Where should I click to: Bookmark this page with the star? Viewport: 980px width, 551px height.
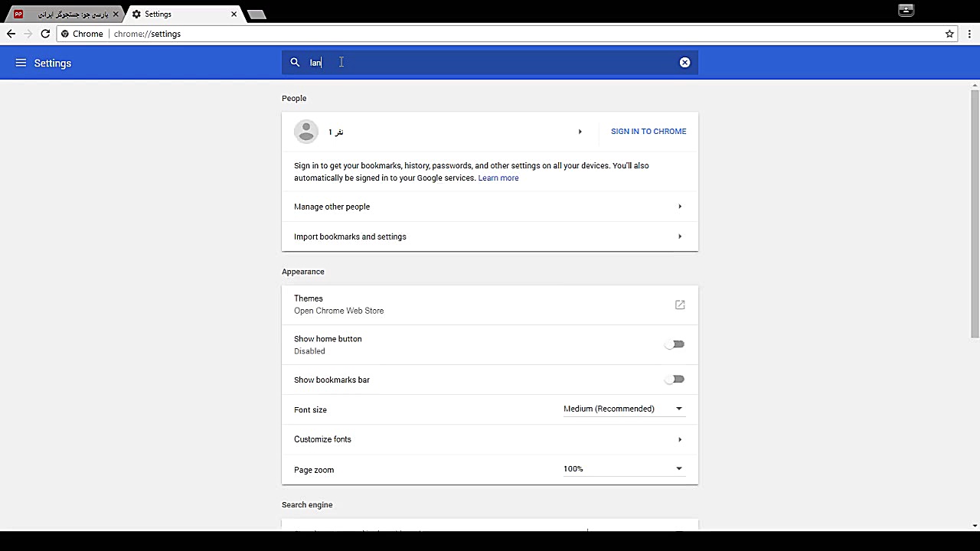coord(949,34)
